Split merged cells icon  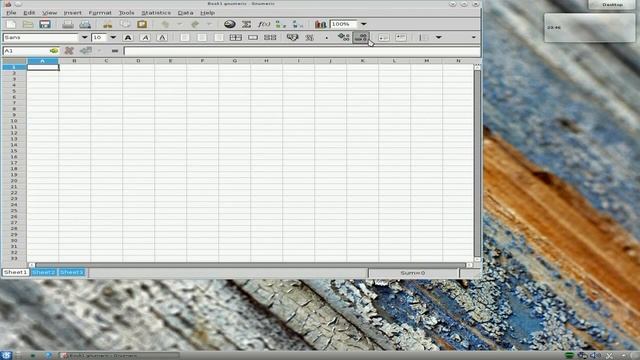coord(270,38)
